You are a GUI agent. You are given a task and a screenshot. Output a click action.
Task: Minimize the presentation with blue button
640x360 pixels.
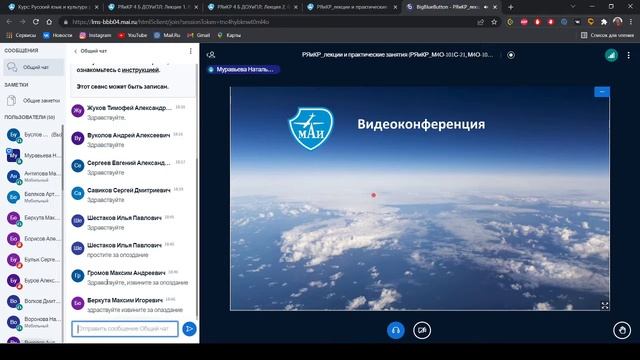602,92
